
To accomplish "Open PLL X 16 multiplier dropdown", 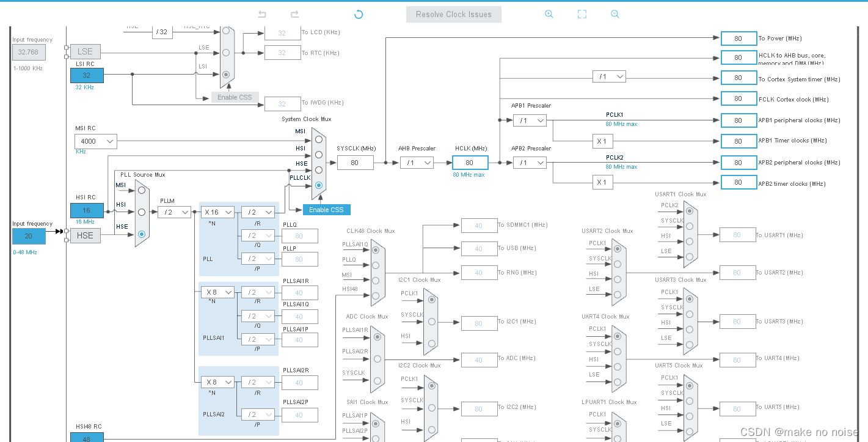I will [218, 212].
